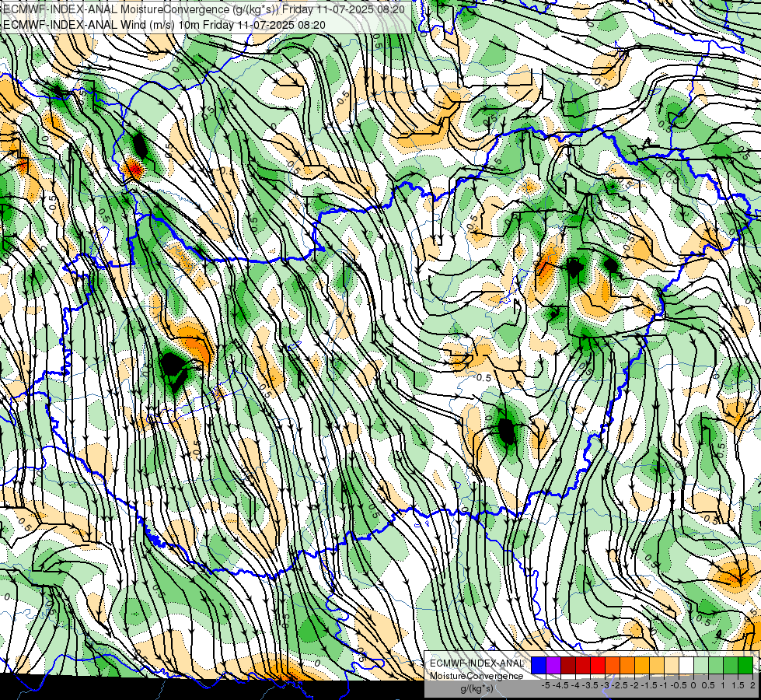
Task: Click the legend tick value -3.5
Action: click(590, 685)
